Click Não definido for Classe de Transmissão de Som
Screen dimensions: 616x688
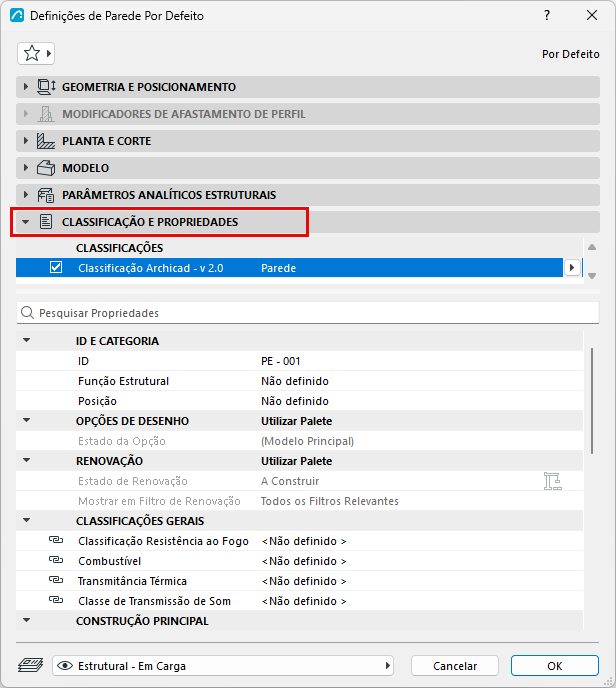[x=304, y=601]
